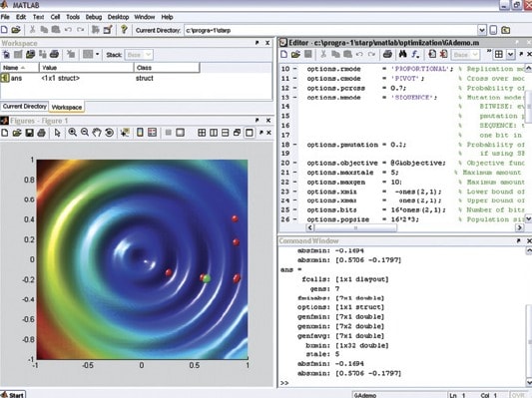Viewport: 532px width, 398px height.
Task: Click New variable icon in Workspace toolbar
Action: coord(6,54)
